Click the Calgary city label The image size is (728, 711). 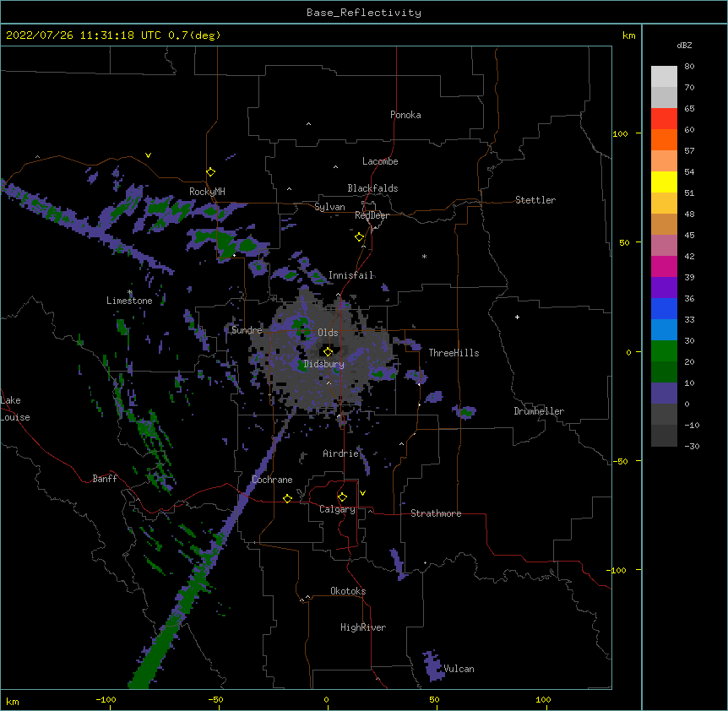pos(337,509)
